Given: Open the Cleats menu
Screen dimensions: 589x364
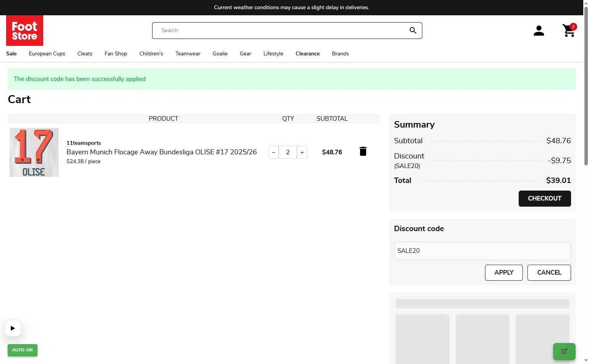Looking at the screenshot, I should tap(85, 53).
